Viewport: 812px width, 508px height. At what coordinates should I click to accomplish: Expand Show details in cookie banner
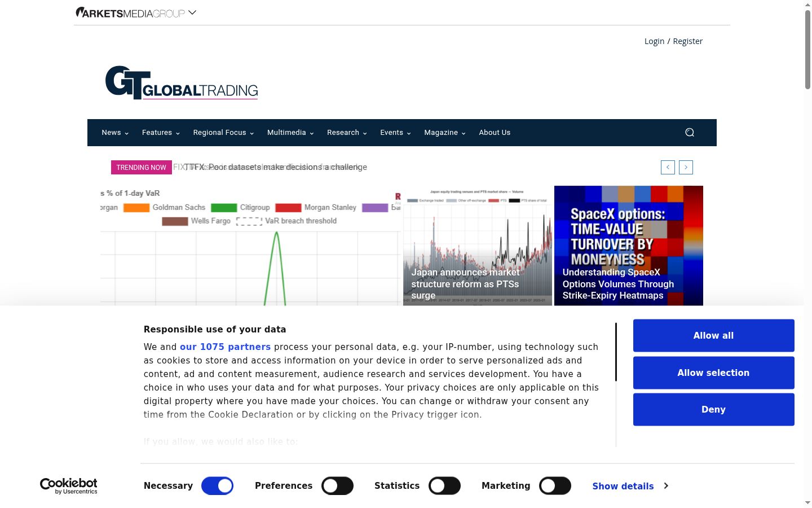(x=630, y=486)
